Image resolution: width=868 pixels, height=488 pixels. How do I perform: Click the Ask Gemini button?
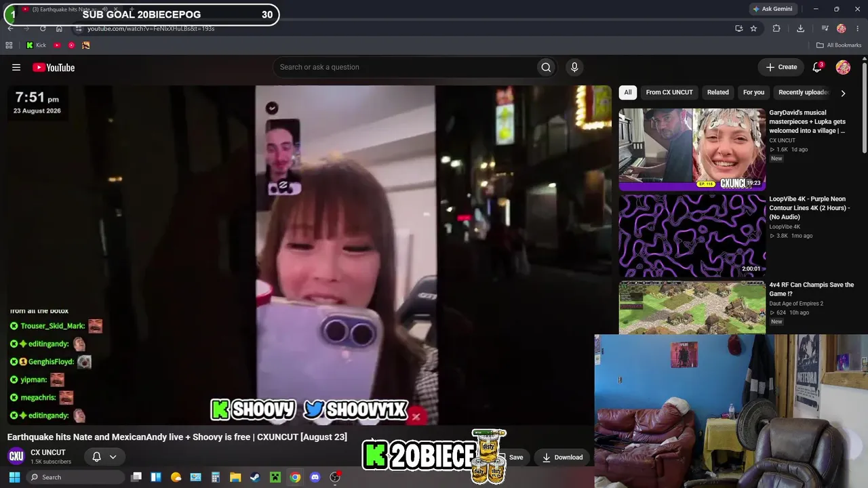click(772, 9)
